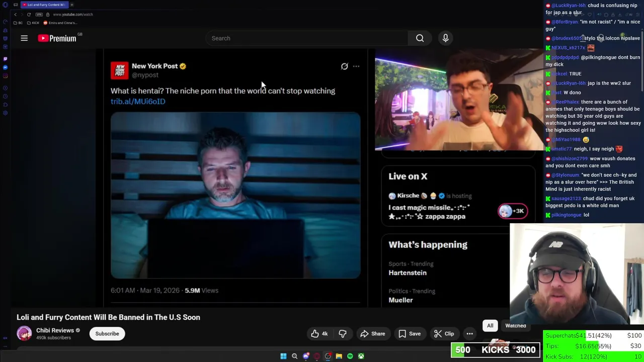
Task: Open Instagram in Opera sidebar
Action: click(5, 76)
